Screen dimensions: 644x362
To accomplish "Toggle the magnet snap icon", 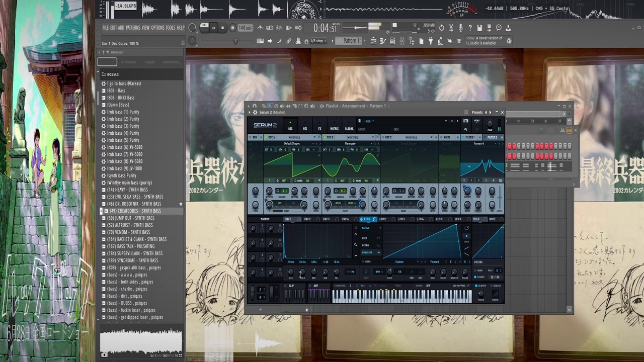I will point(306,41).
